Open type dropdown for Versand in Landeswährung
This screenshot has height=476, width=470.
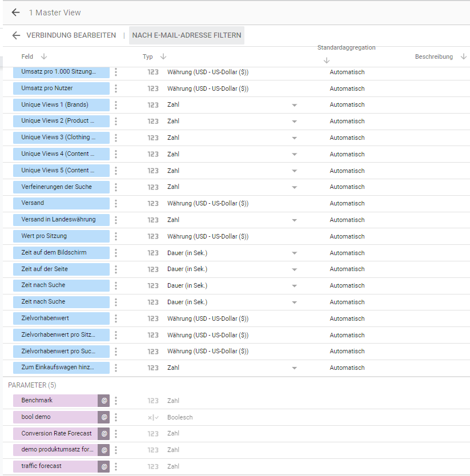point(294,220)
